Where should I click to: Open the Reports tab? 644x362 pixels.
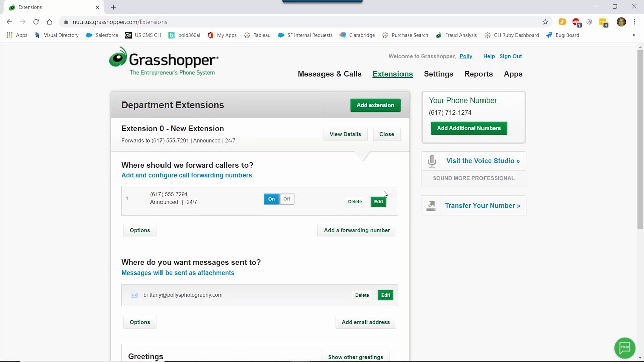(x=478, y=74)
